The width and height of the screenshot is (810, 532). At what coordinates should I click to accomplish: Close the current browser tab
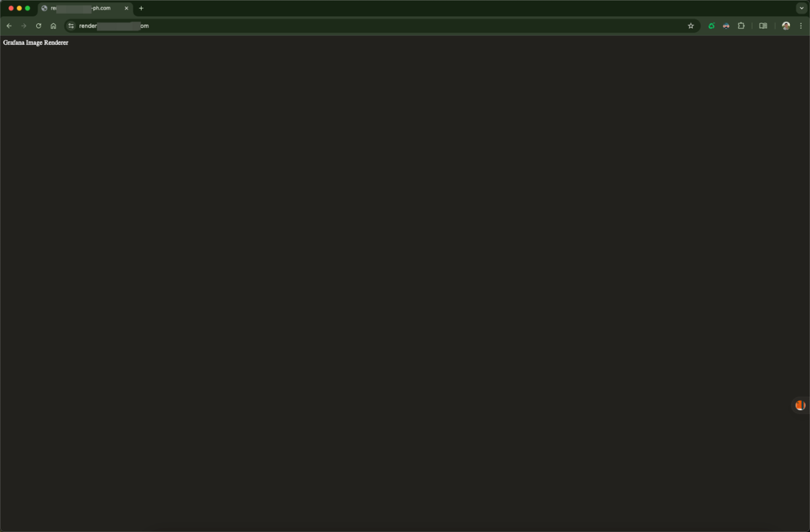tap(126, 8)
